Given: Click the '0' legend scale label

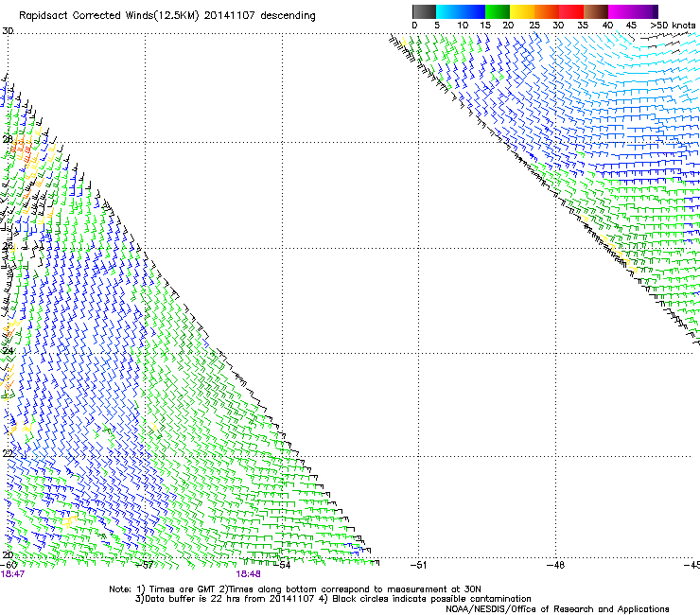Looking at the screenshot, I should 414,26.
